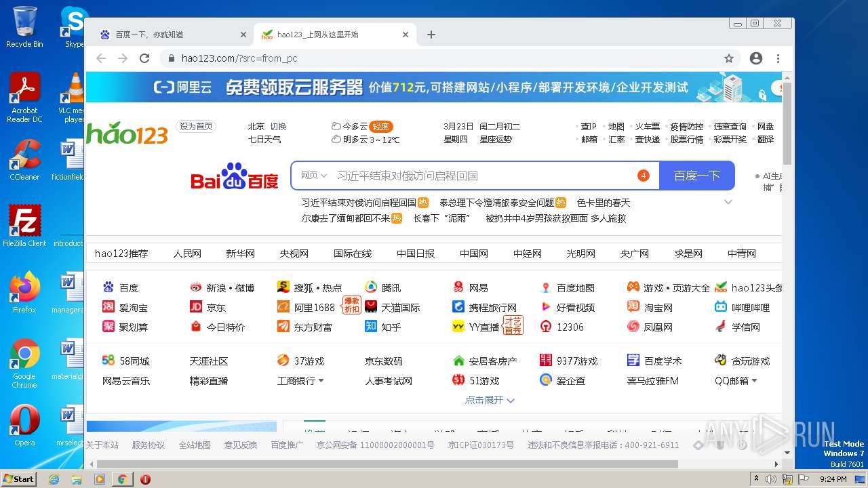The width and height of the screenshot is (868, 488).
Task: Click the browser address bar
Action: coord(448,58)
